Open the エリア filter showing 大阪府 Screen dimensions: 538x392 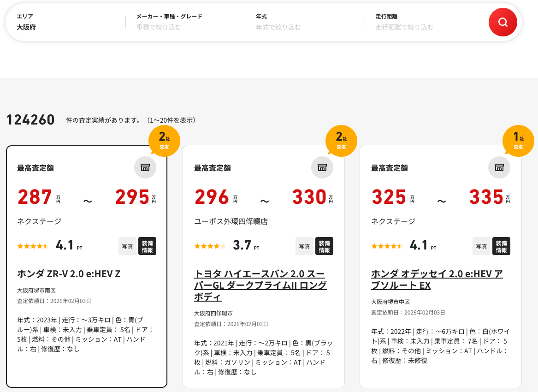65,22
